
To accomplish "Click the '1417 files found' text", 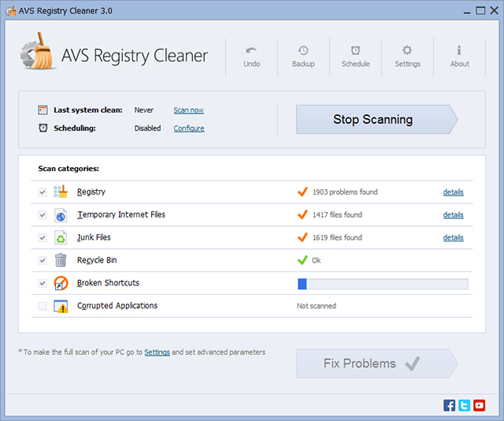I will 337,214.
